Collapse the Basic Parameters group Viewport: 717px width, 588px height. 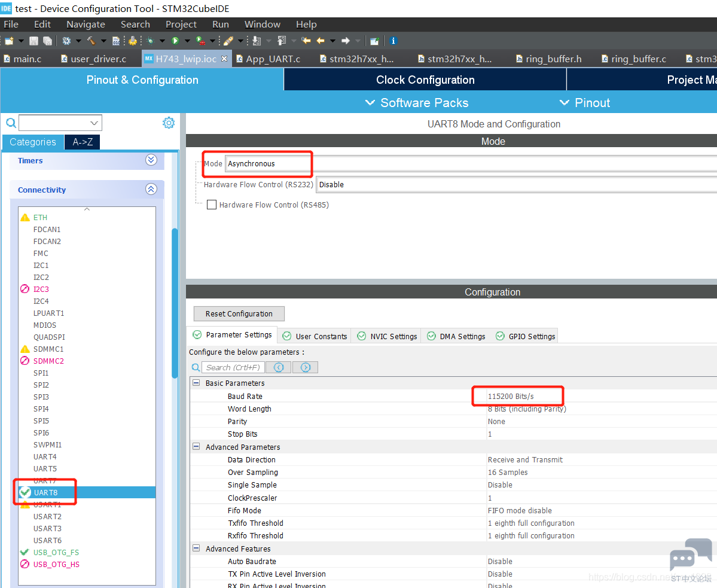tap(196, 383)
